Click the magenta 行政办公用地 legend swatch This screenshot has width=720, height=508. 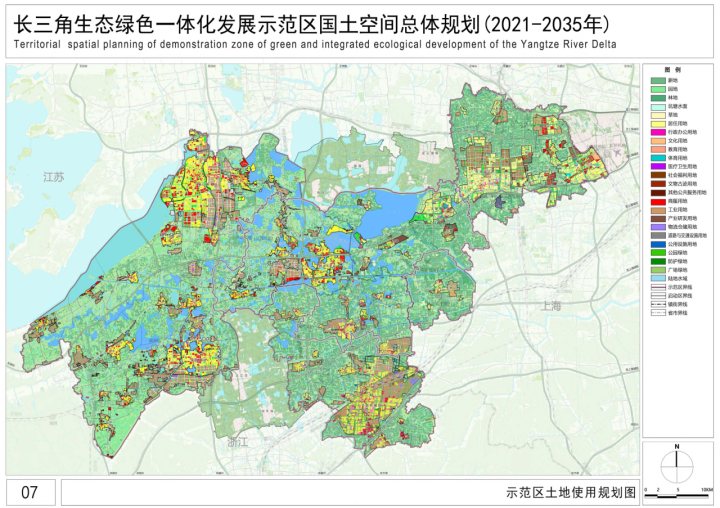click(x=658, y=132)
